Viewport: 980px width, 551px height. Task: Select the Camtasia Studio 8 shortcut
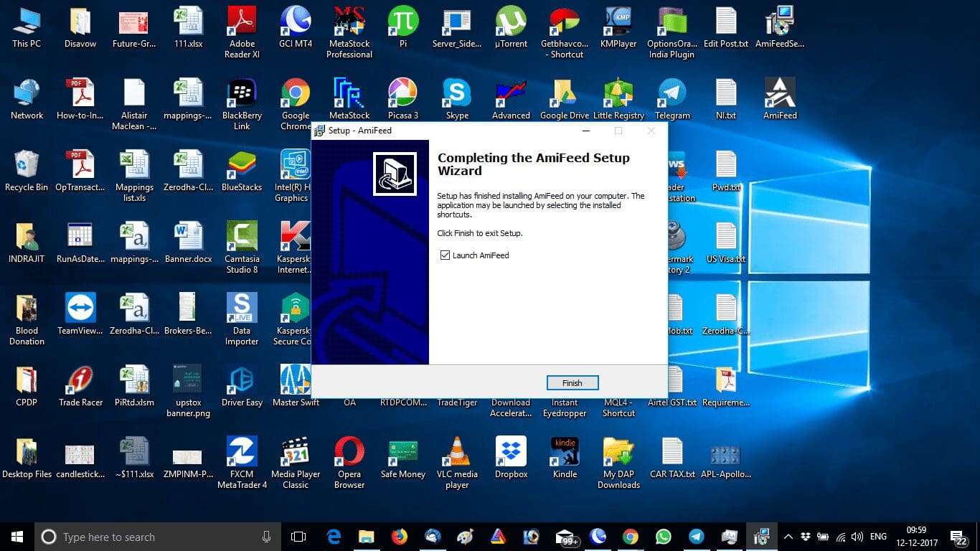(242, 248)
